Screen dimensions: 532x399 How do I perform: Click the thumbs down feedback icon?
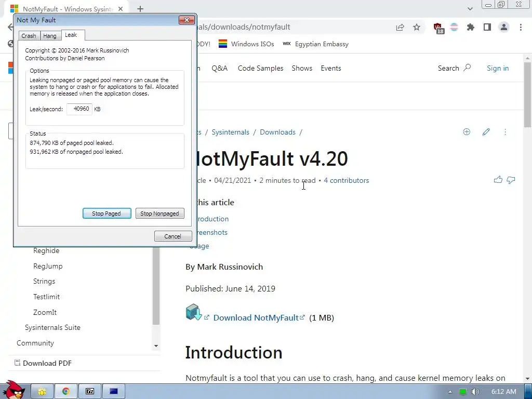[x=511, y=180]
